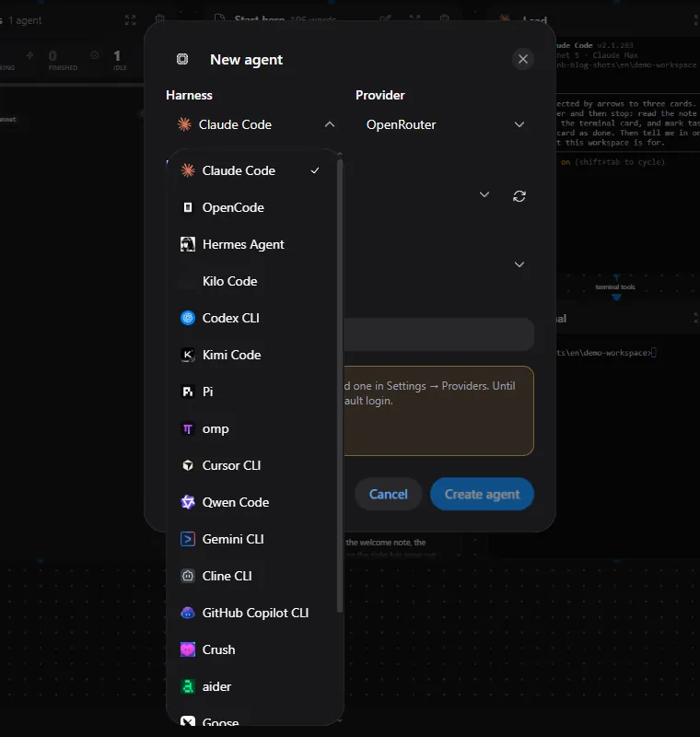Close the New agent dialog
The height and width of the screenshot is (737, 700).
click(x=523, y=59)
